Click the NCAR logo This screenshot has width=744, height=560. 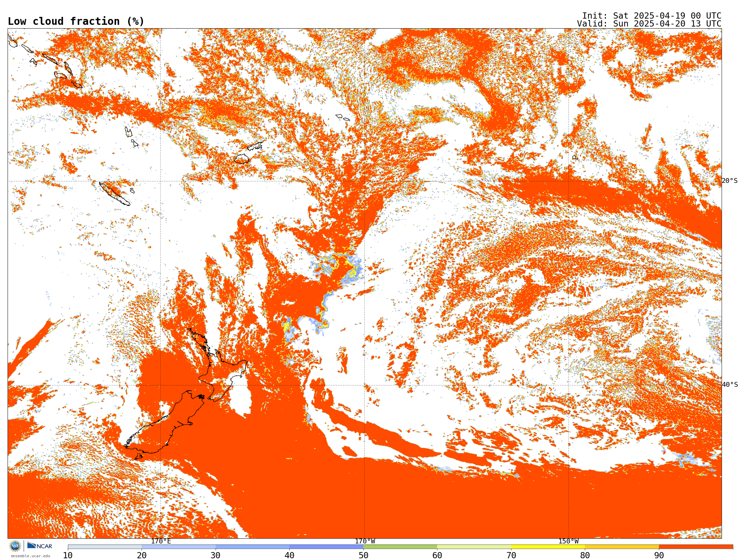tap(40, 546)
